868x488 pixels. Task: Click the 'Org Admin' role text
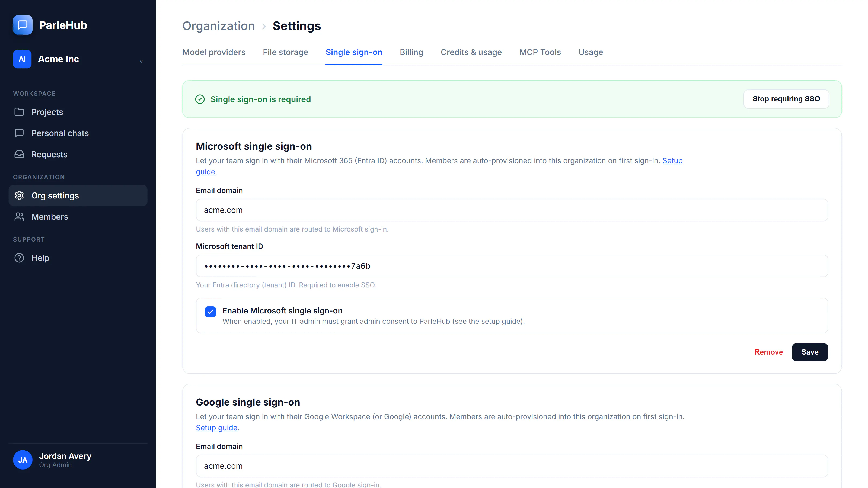(55, 465)
